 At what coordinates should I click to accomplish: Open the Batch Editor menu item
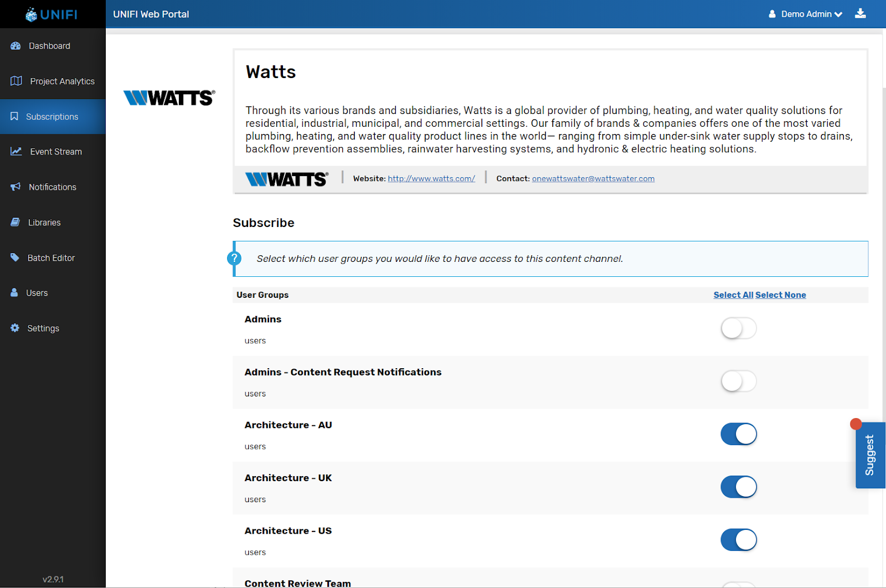click(53, 258)
